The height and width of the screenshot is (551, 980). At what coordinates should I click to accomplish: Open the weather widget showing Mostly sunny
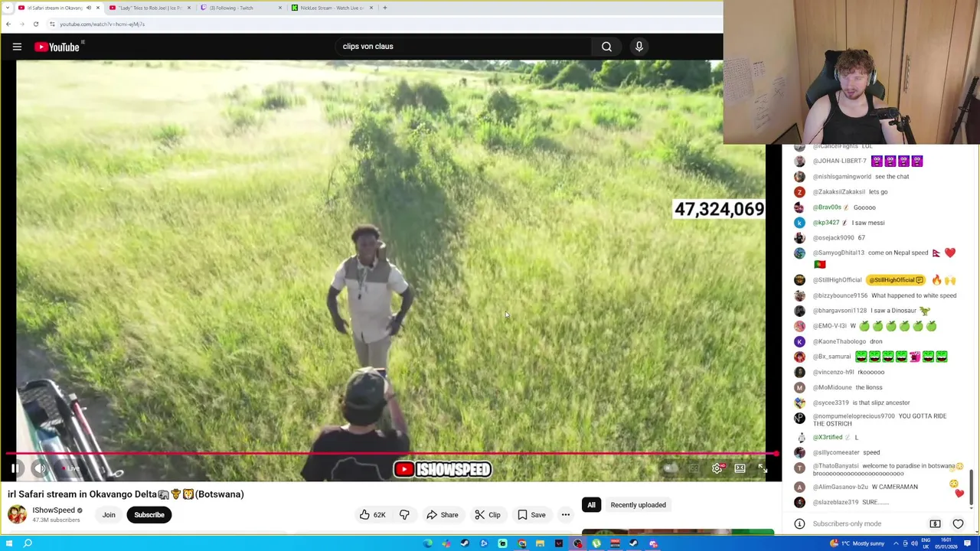[858, 543]
